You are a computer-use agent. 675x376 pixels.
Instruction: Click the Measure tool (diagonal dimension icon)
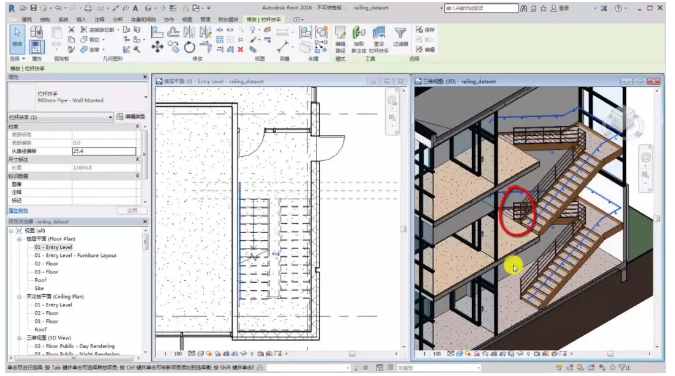pos(283,47)
